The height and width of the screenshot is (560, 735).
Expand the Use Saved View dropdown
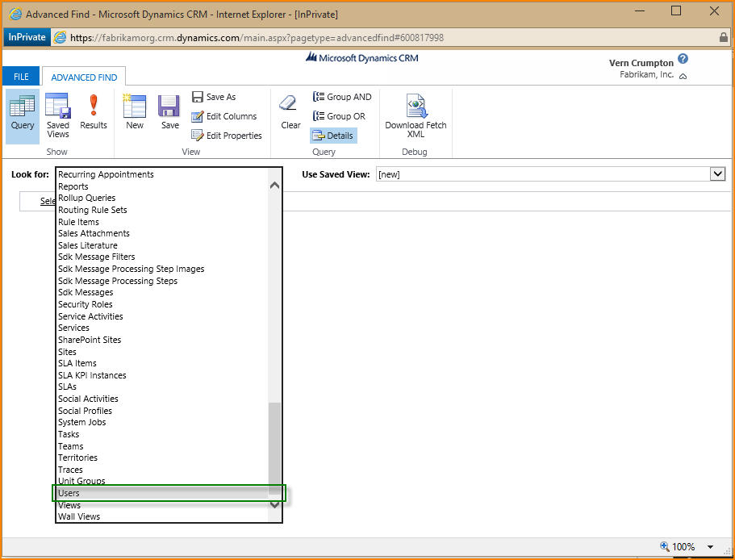(717, 174)
